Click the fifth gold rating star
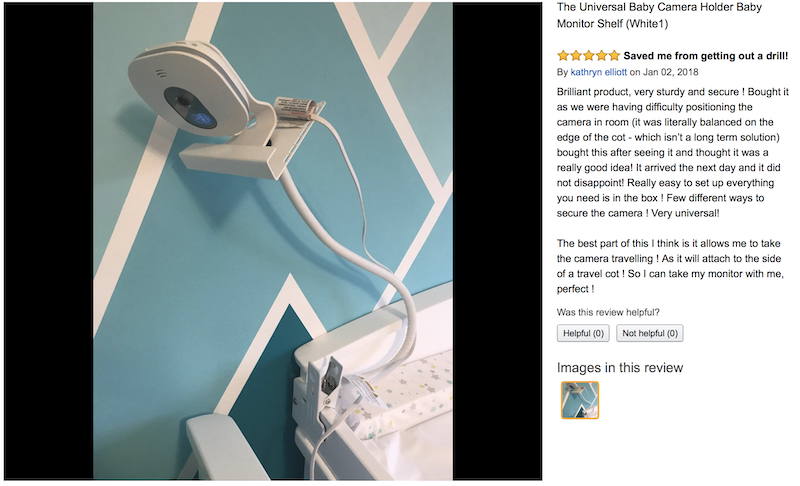This screenshot has width=800, height=486. tap(614, 56)
